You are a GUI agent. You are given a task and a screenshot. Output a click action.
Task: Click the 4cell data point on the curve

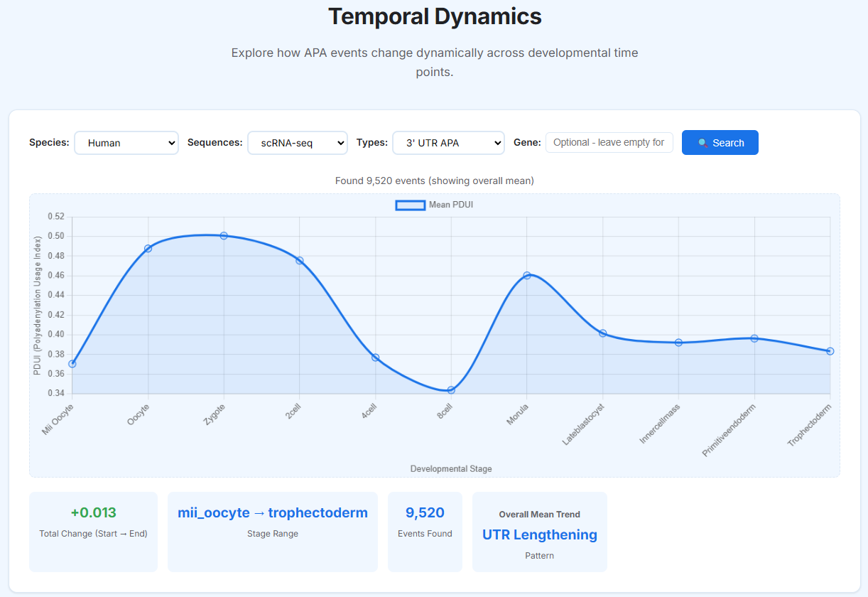(375, 357)
